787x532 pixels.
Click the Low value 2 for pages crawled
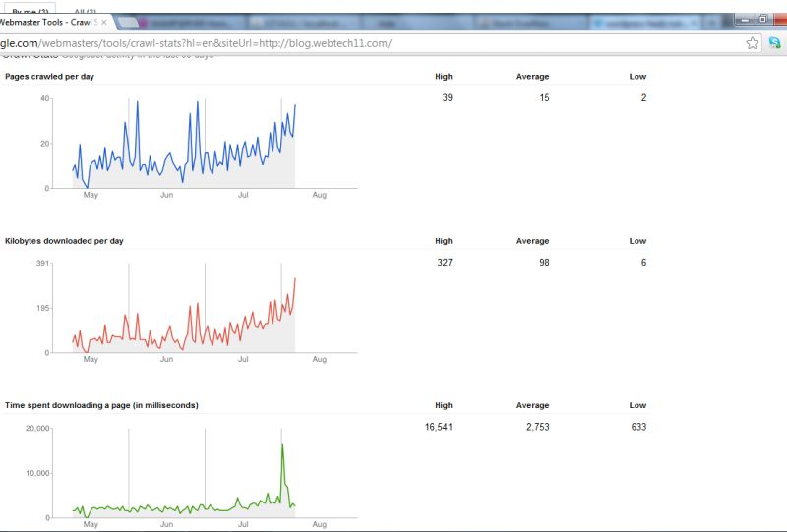(x=643, y=98)
